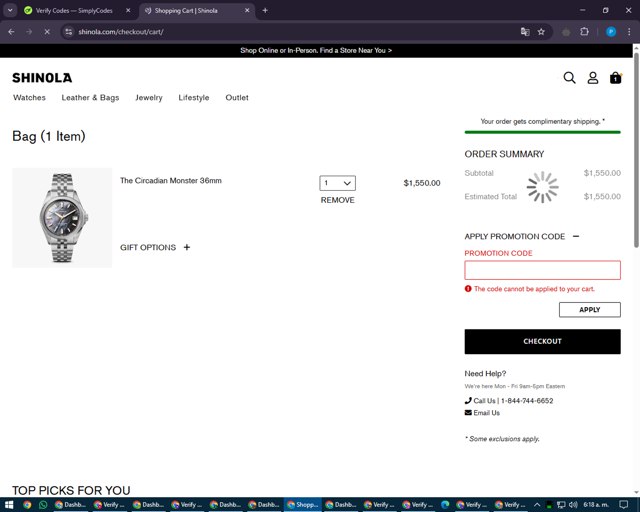
Task: Open the Chrome extensions puzzle icon
Action: 584,32
